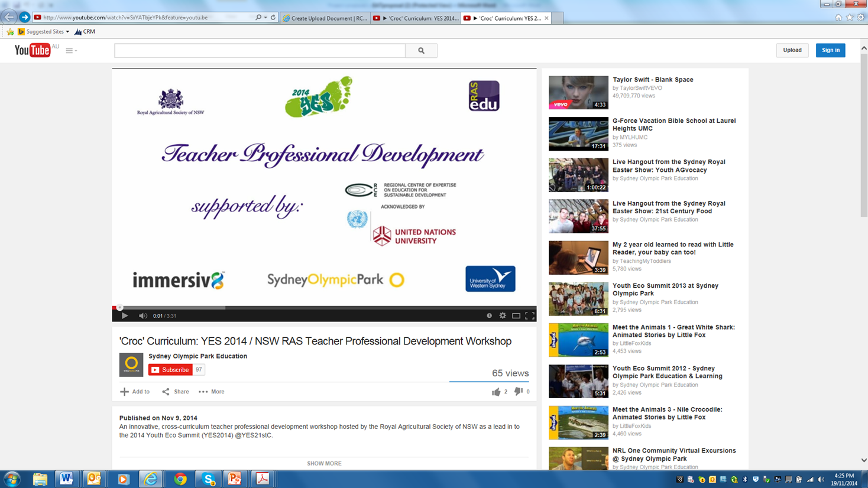The image size is (868, 488).
Task: Open NRL One Community Virtual Excursions link
Action: pyautogui.click(x=674, y=454)
